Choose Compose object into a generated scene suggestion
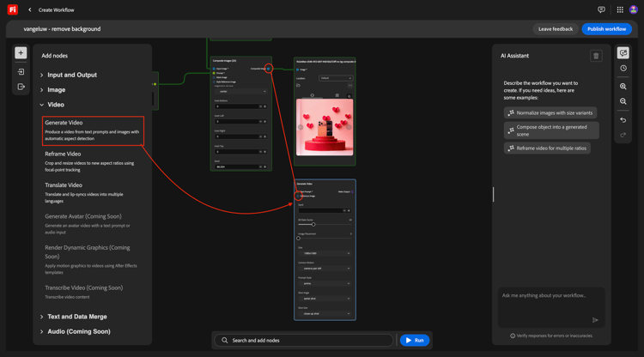The image size is (644, 357). coord(551,130)
